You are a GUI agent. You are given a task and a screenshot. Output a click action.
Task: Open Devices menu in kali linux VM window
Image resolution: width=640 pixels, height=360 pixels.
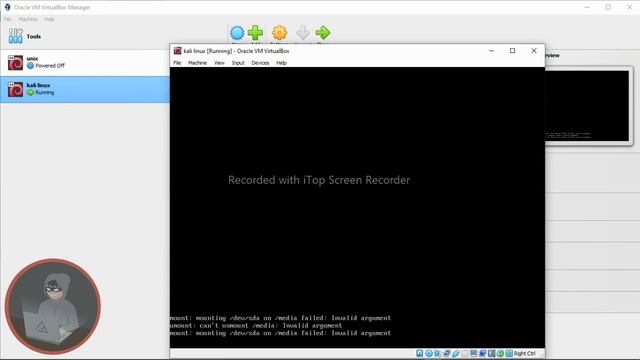(x=260, y=63)
